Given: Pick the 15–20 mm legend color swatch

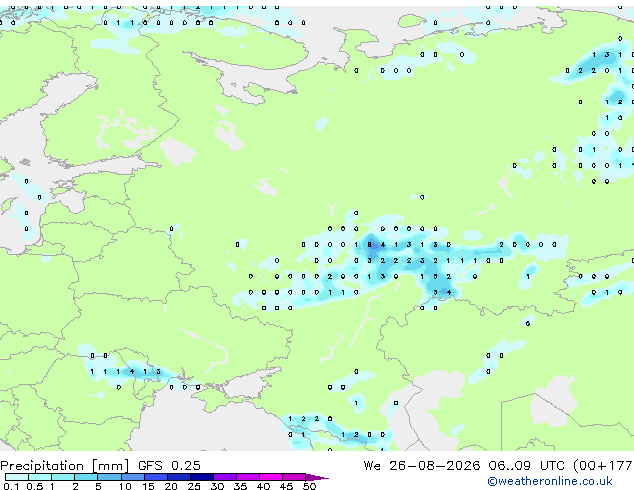Looking at the screenshot, I should tap(155, 477).
